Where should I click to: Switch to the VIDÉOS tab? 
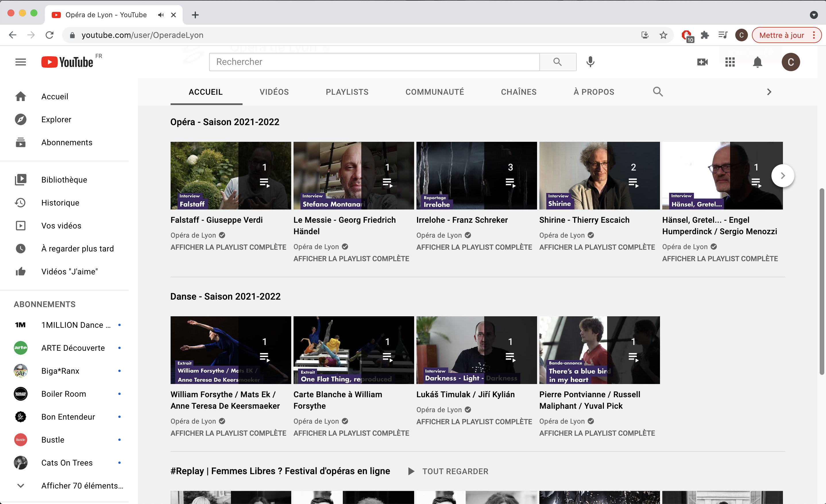274,92
